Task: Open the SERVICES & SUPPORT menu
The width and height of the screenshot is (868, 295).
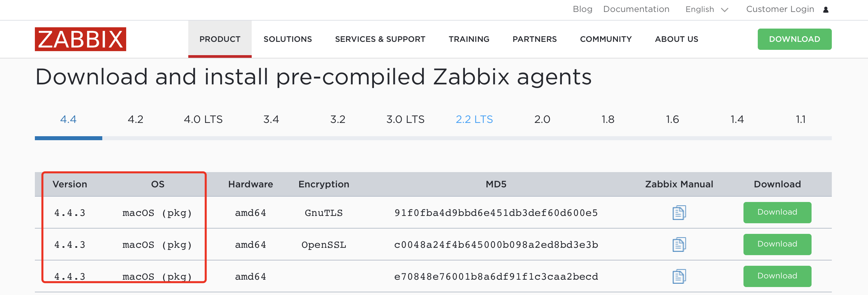Action: [380, 39]
